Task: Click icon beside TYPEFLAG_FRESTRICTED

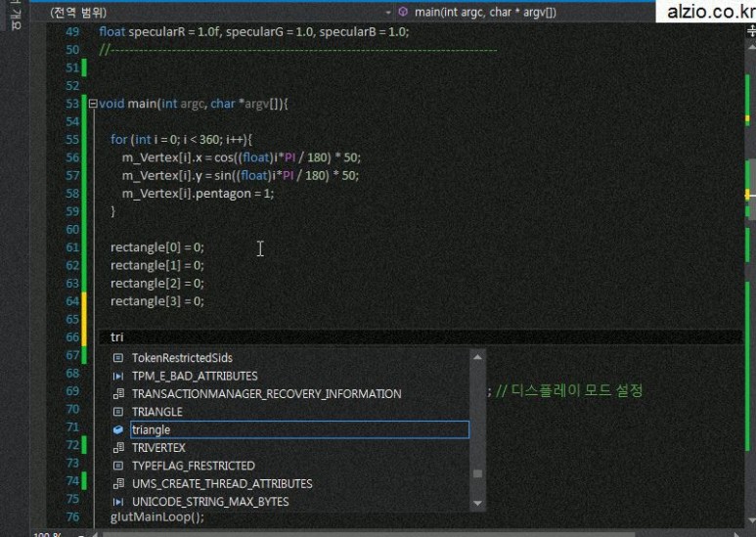Action: coord(118,466)
